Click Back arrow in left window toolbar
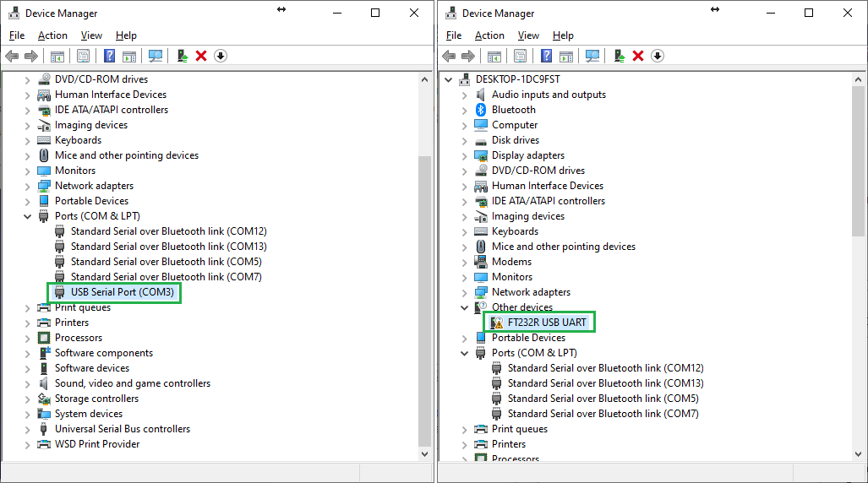The width and height of the screenshot is (868, 483). tap(12, 56)
